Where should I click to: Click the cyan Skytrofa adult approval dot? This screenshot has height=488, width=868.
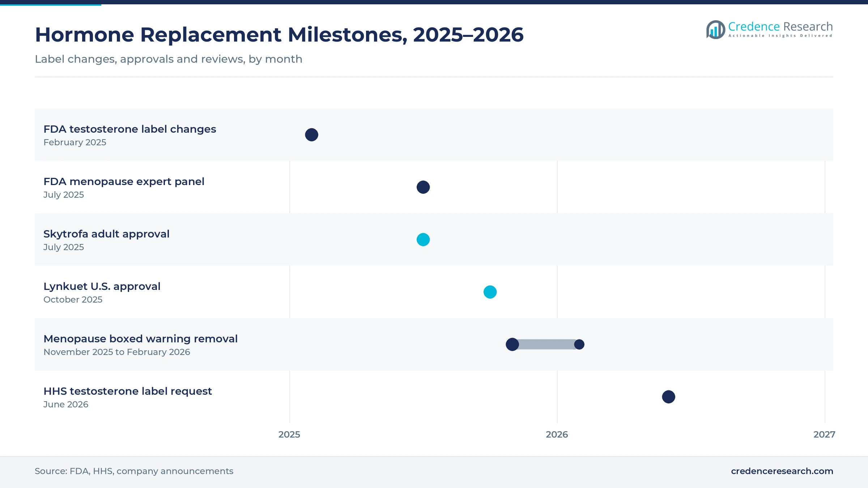pos(423,240)
